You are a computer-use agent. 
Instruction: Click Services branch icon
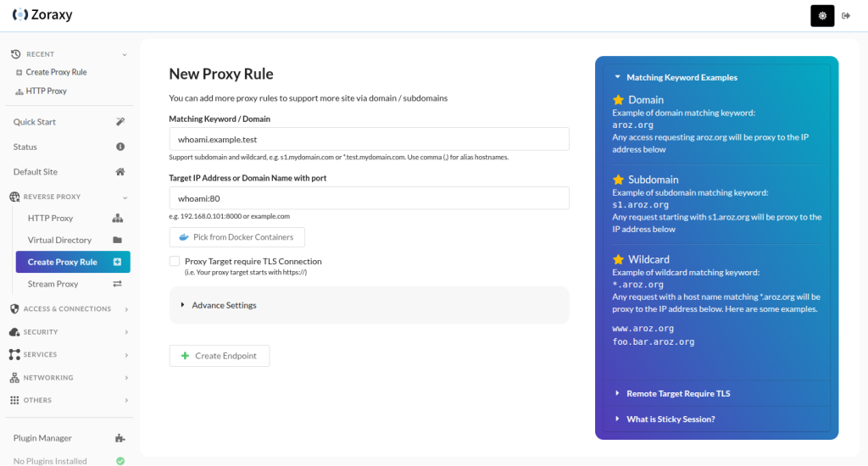(14, 355)
